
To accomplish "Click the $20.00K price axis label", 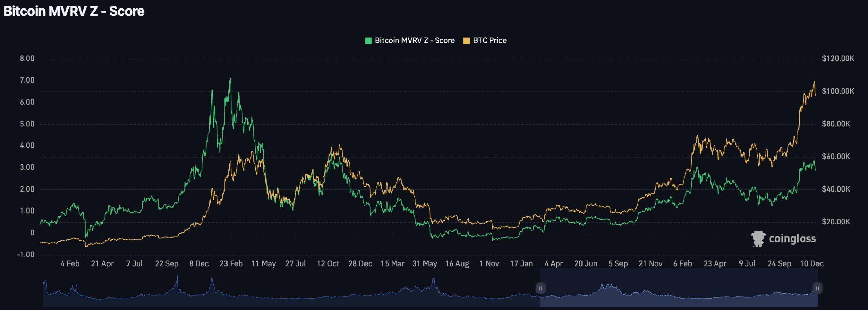I will tap(836, 222).
